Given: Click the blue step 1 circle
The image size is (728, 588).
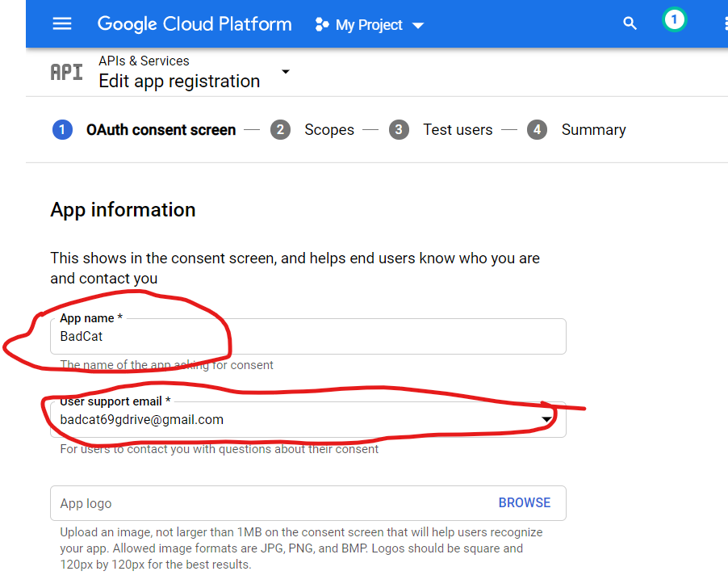Looking at the screenshot, I should (x=62, y=130).
